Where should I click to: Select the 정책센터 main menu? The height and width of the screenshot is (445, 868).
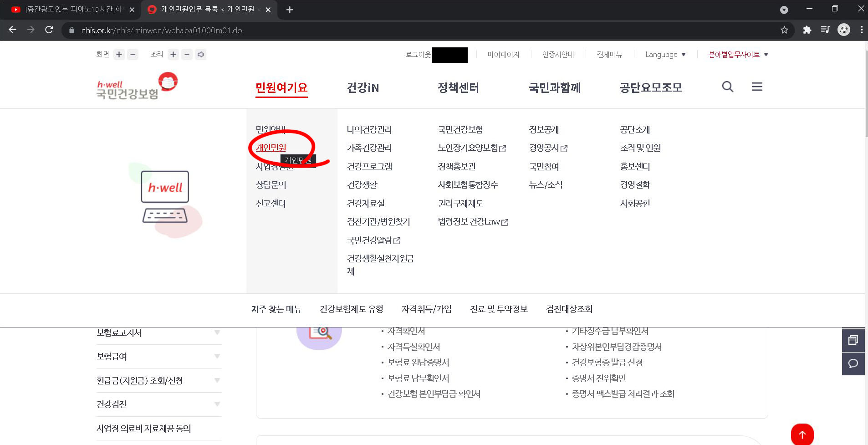(458, 87)
